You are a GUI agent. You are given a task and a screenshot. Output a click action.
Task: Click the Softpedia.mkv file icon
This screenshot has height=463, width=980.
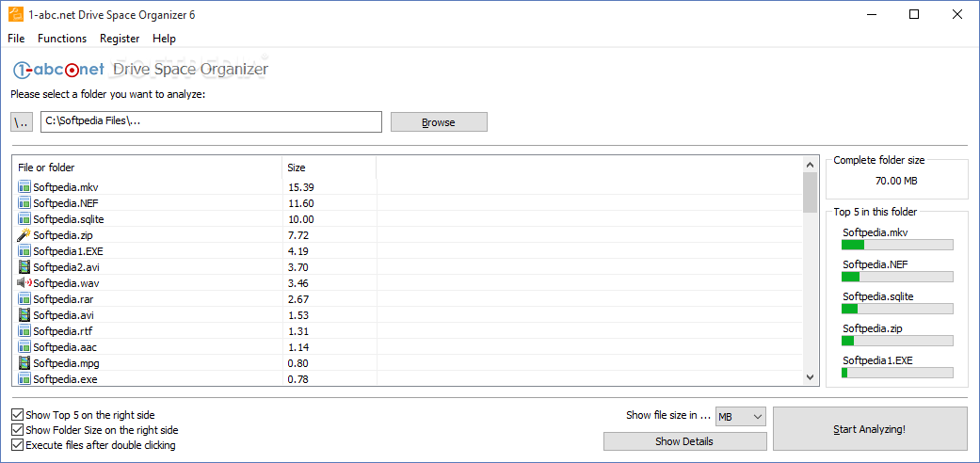pyautogui.click(x=24, y=186)
